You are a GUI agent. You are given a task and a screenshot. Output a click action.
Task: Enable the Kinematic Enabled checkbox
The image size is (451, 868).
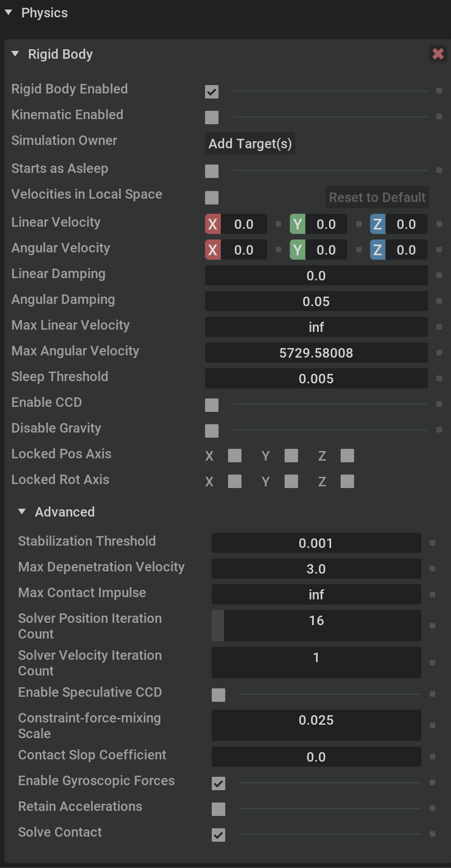click(x=212, y=117)
